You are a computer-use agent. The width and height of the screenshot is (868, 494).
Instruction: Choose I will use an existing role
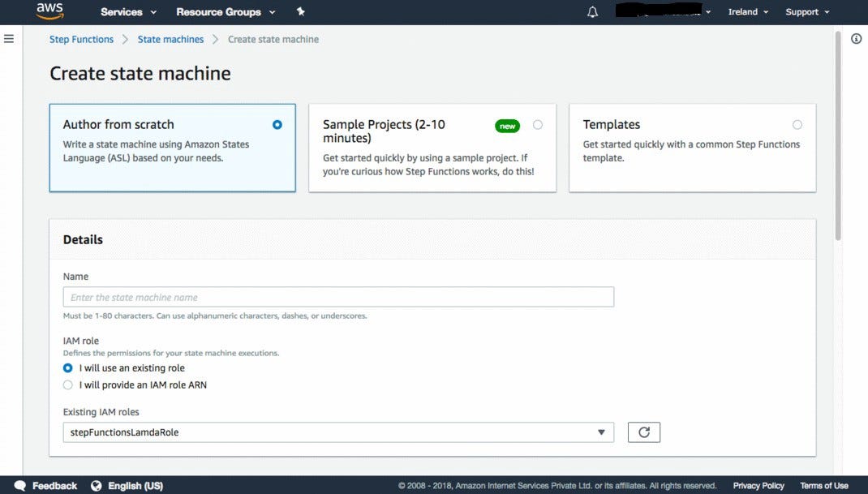coord(67,367)
